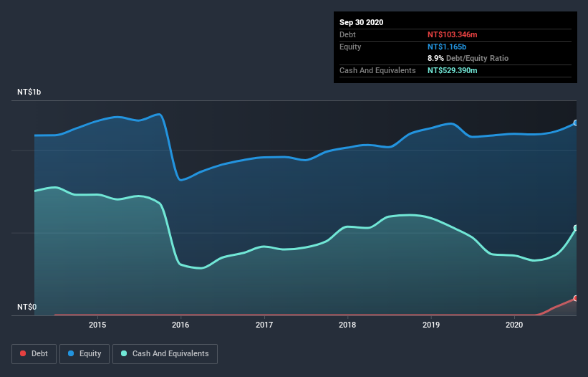The width and height of the screenshot is (588, 377).
Task: Toggle Cash And Equivalents legend button
Action: click(x=165, y=354)
